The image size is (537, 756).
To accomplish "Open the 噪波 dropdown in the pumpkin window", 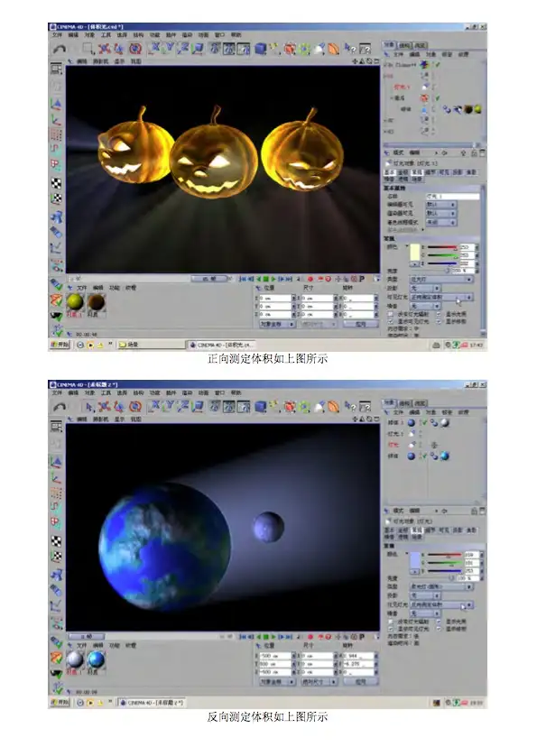I will tap(425, 306).
